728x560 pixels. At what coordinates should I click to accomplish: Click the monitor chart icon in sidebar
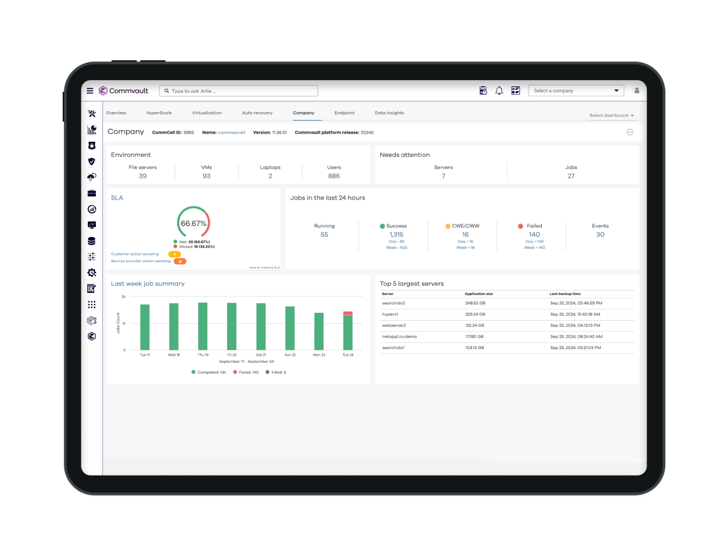pyautogui.click(x=92, y=225)
